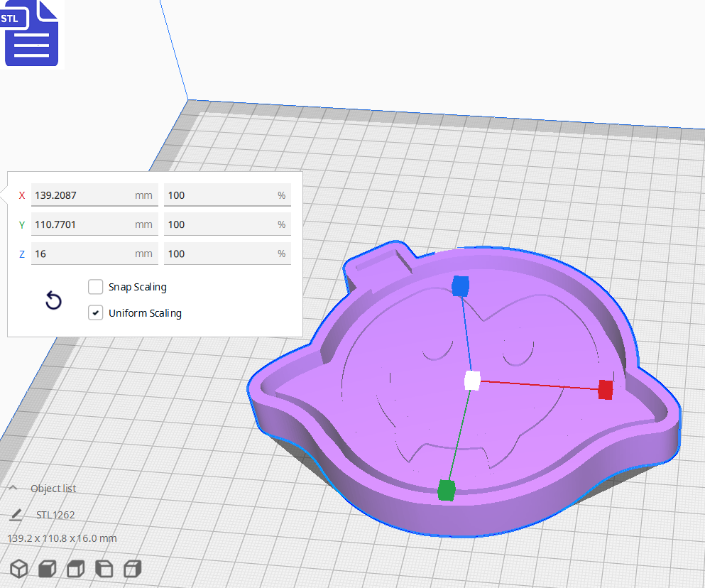Click the reset scale arrow icon
This screenshot has height=588, width=705.
pyautogui.click(x=53, y=300)
